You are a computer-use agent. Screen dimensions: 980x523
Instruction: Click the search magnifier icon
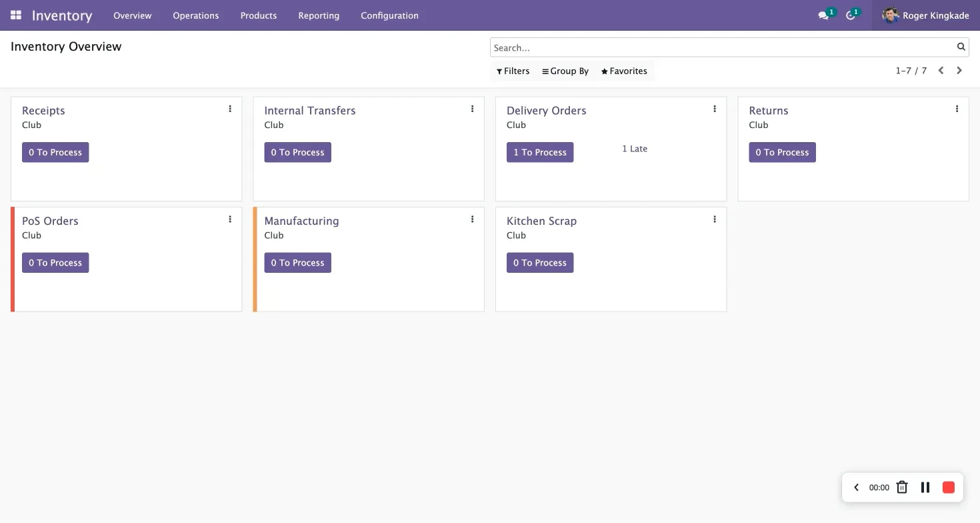pyautogui.click(x=961, y=47)
